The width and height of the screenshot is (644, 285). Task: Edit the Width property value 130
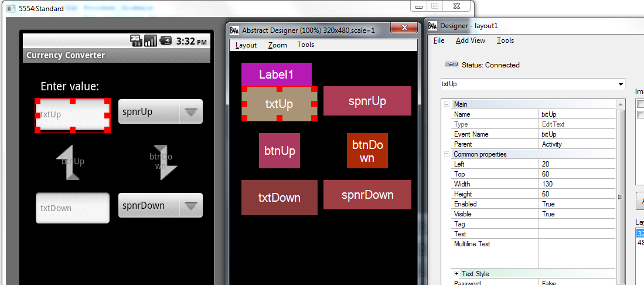click(577, 184)
